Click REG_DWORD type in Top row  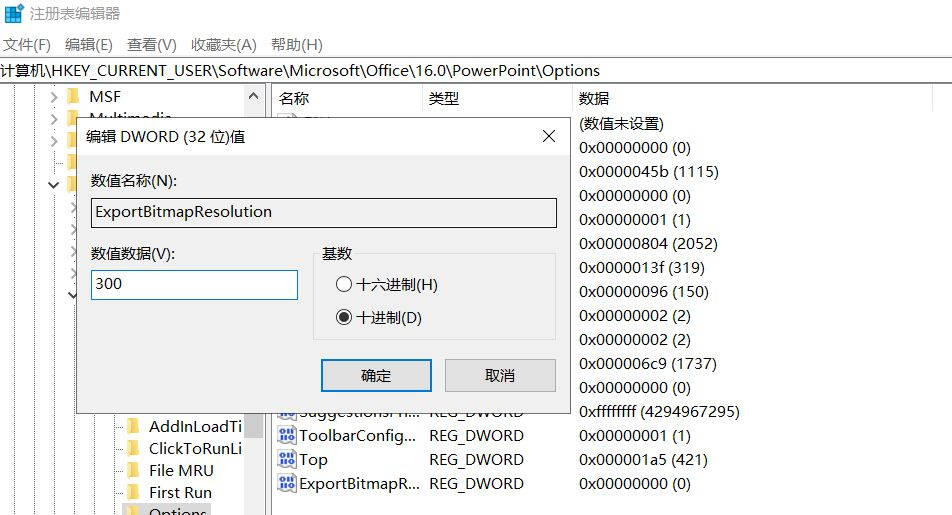pyautogui.click(x=477, y=460)
